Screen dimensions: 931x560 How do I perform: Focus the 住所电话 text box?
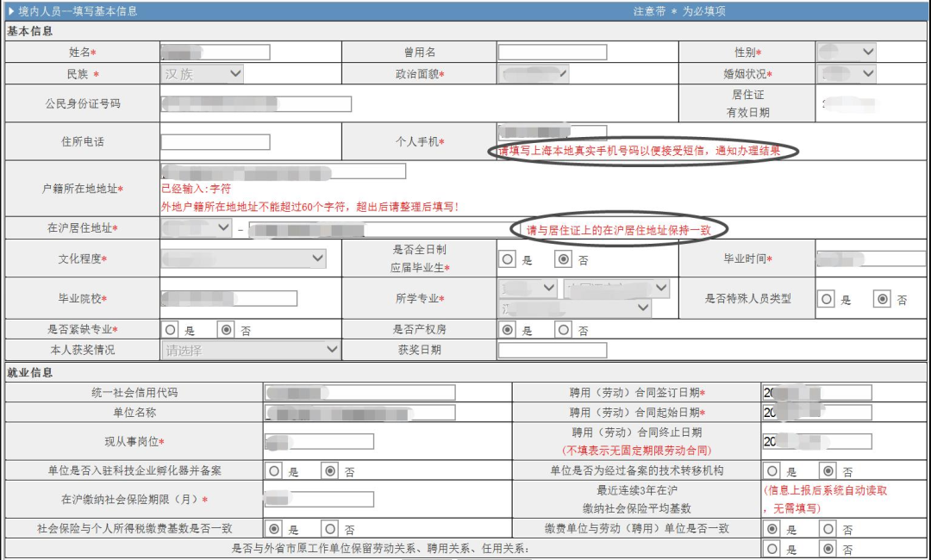pos(216,142)
